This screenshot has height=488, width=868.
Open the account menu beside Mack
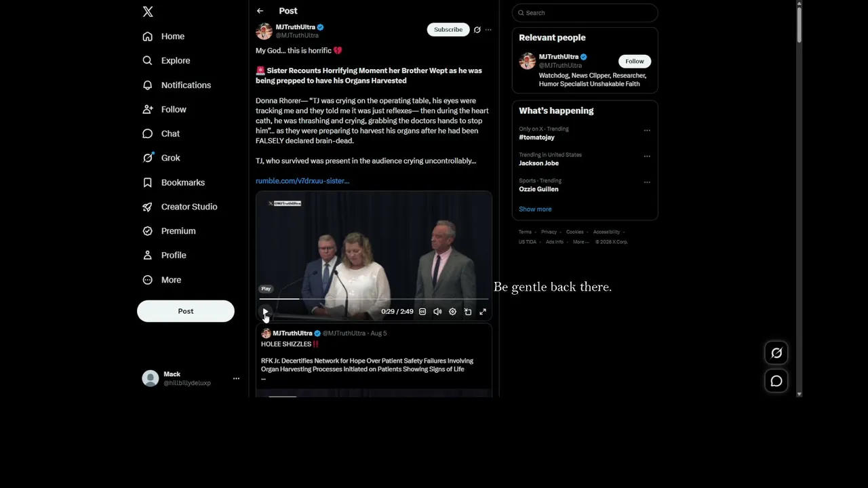[x=236, y=378]
